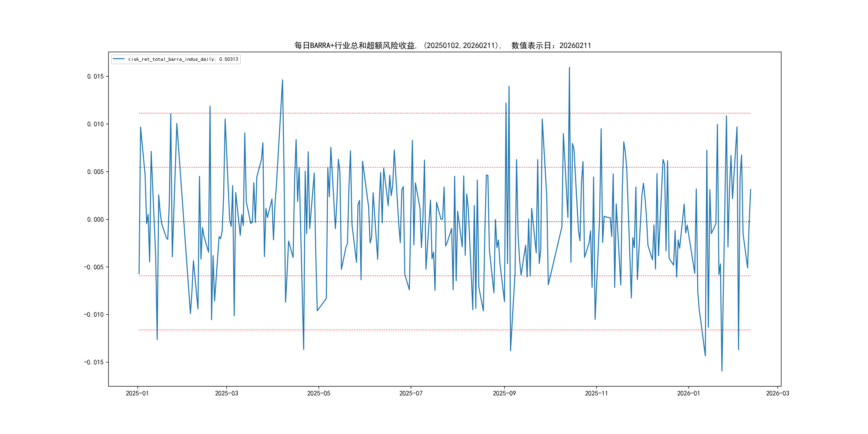
Task: Click the 2025-09 x-axis date label
Action: [x=504, y=393]
